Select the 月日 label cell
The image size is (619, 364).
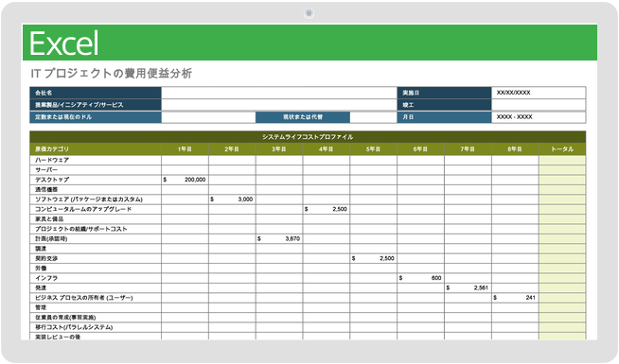[x=444, y=117]
